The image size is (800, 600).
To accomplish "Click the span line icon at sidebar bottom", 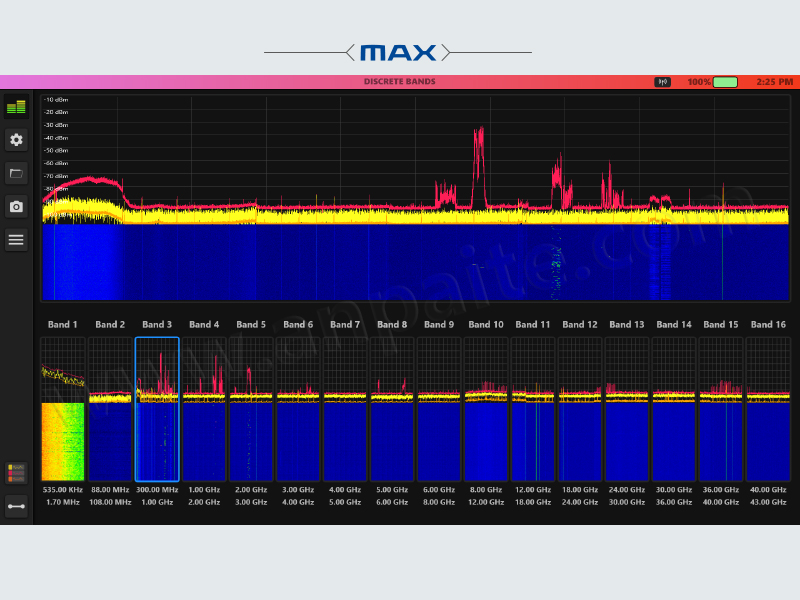I will 16,506.
